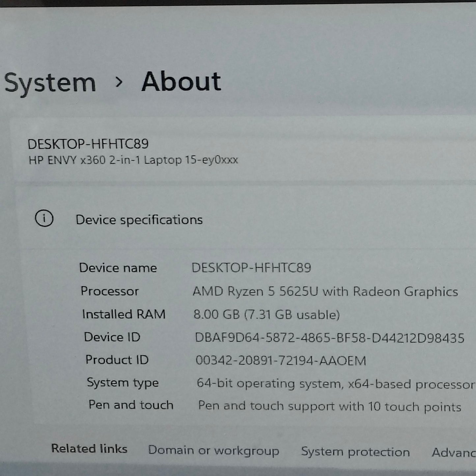This screenshot has height=476, width=476.
Task: Click the Related links label
Action: tap(89, 449)
